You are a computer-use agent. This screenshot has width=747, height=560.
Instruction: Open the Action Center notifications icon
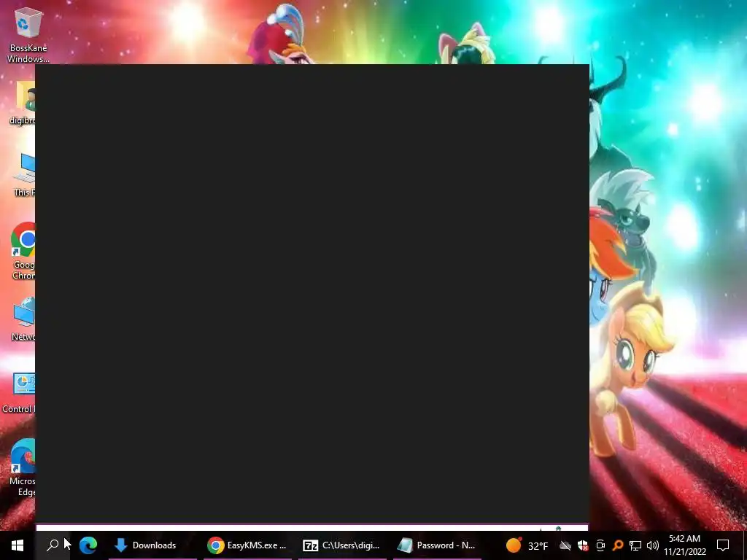click(x=723, y=545)
